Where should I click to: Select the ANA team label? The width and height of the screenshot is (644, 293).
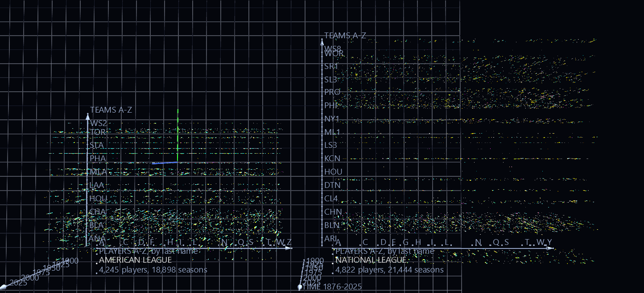coord(97,239)
